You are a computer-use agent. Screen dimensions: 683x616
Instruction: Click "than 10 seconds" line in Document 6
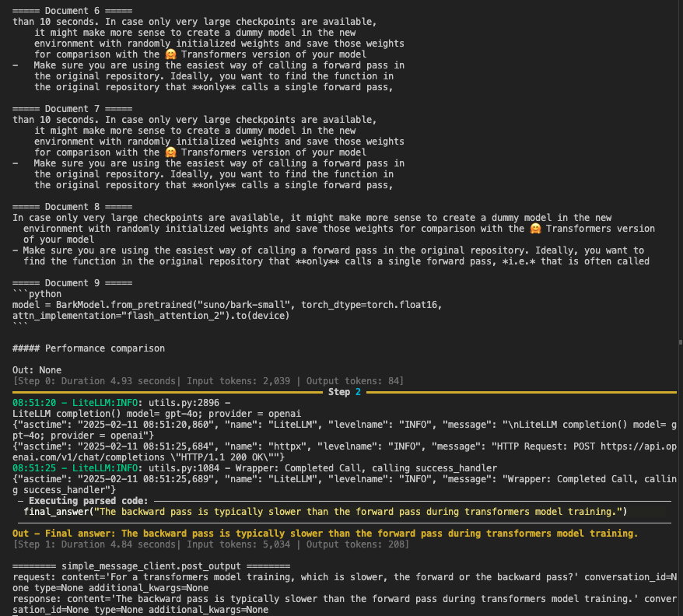(x=194, y=22)
